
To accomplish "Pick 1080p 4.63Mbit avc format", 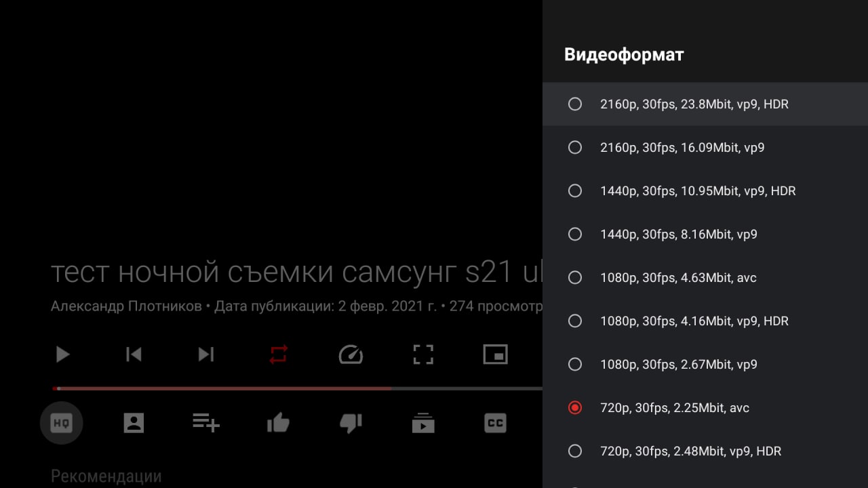I will [x=705, y=278].
